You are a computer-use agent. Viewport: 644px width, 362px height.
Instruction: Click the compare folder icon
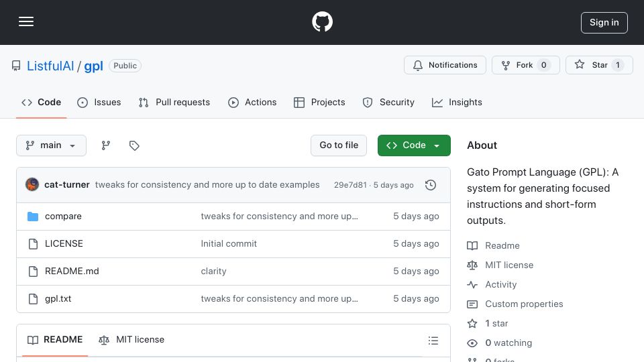tap(33, 217)
